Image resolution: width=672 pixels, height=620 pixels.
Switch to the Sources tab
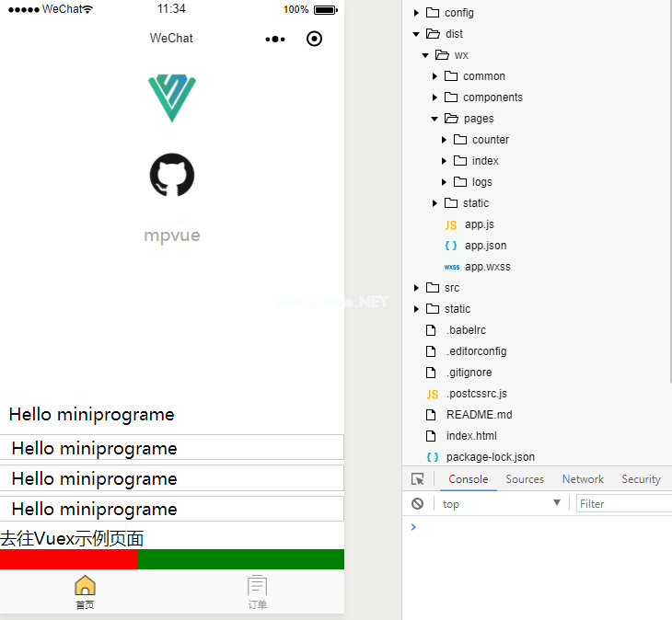click(525, 479)
